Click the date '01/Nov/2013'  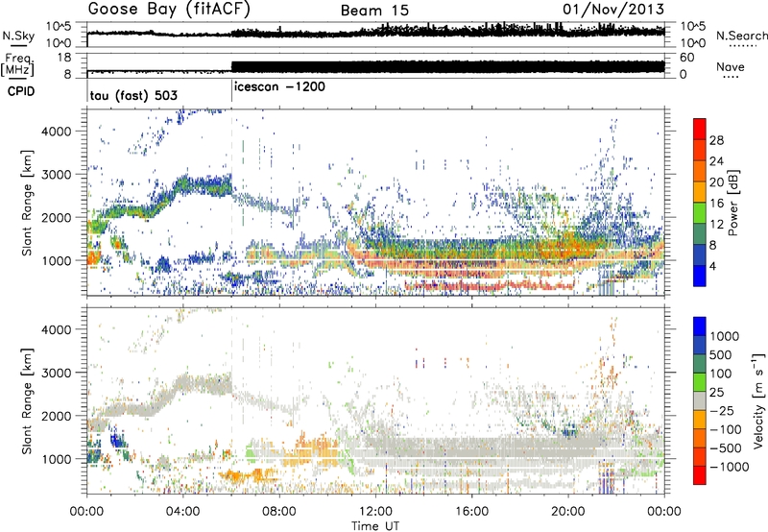point(613,10)
